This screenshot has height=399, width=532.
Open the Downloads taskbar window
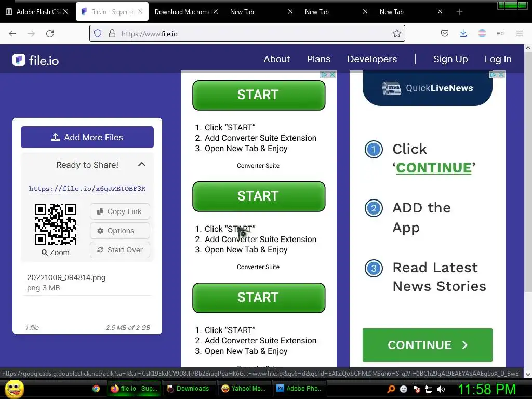point(189,389)
